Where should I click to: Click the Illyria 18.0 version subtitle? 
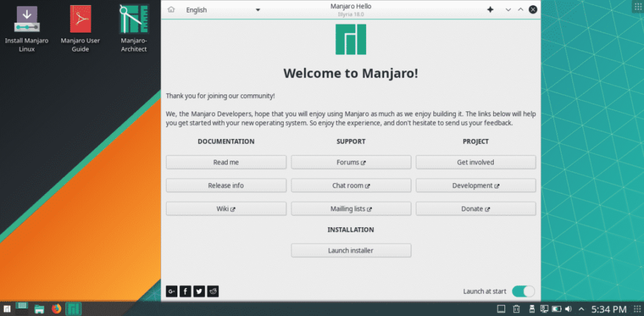[351, 14]
